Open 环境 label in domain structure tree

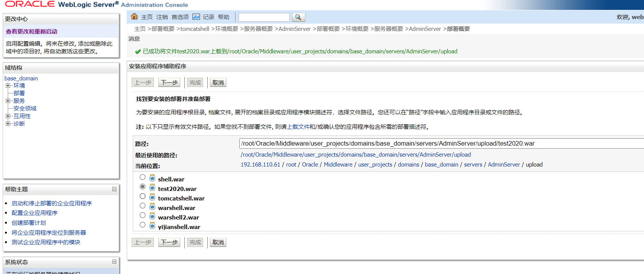[x=19, y=86]
